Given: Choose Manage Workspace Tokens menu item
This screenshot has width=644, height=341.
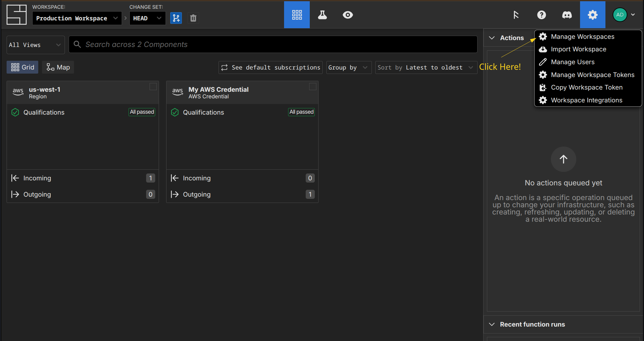Looking at the screenshot, I should coord(592,75).
